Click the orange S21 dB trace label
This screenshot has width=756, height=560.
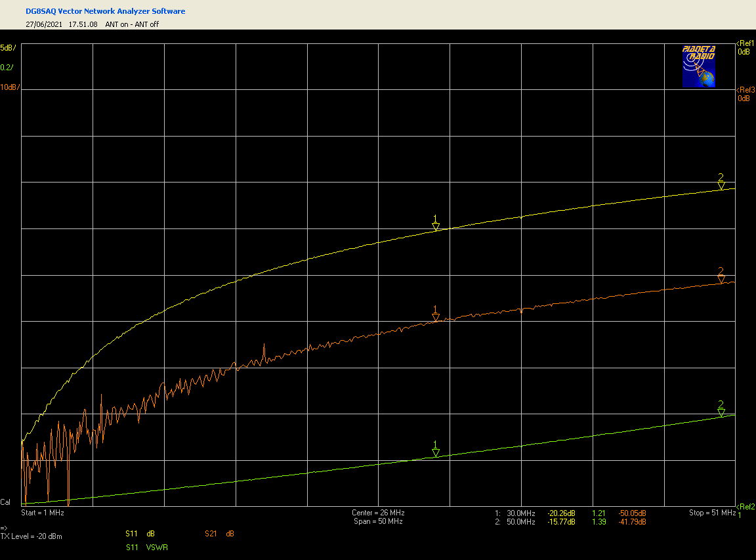219,534
